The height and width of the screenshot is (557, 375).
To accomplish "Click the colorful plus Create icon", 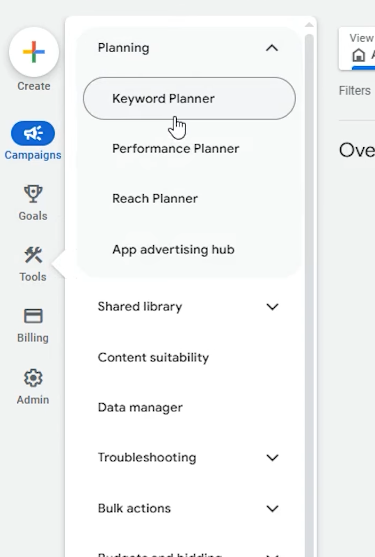I will click(x=34, y=52).
